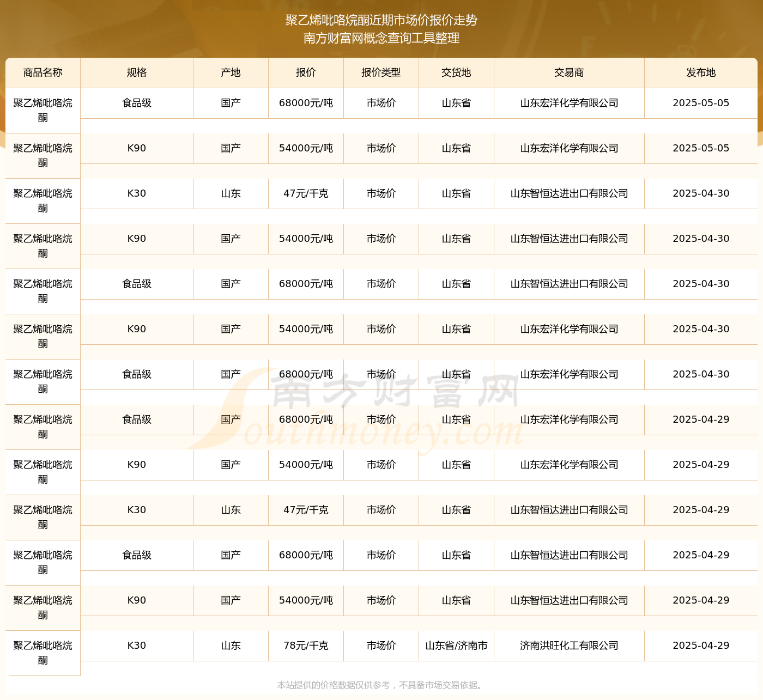Click the 报价类型 column header
763x700 pixels.
tap(381, 73)
